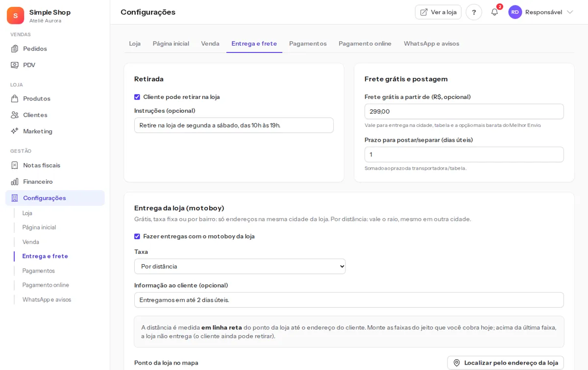The height and width of the screenshot is (370, 588).
Task: Open the notifications bell
Action: (x=494, y=12)
